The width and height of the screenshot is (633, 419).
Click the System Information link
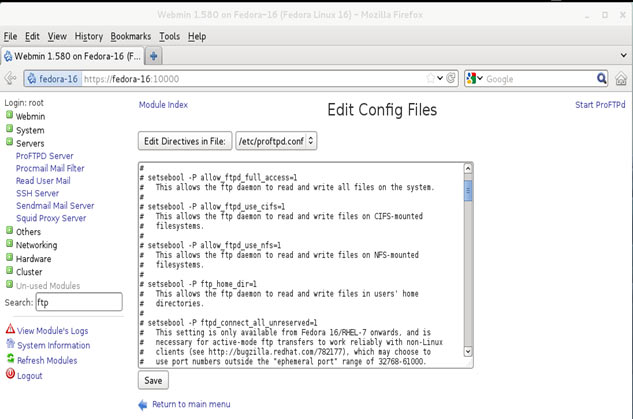[53, 346]
